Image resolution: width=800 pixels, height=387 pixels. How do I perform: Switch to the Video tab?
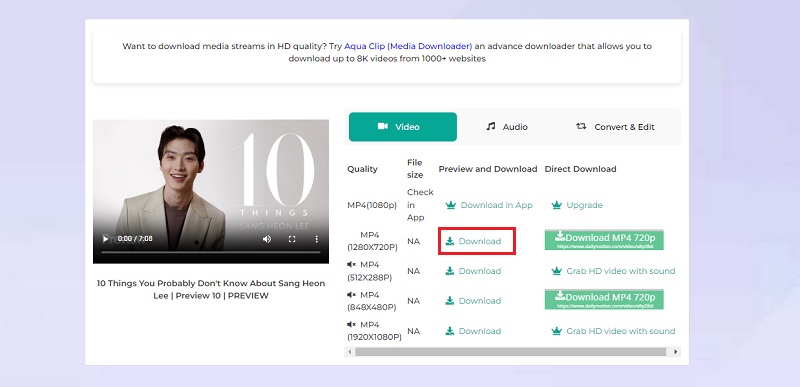click(x=403, y=127)
